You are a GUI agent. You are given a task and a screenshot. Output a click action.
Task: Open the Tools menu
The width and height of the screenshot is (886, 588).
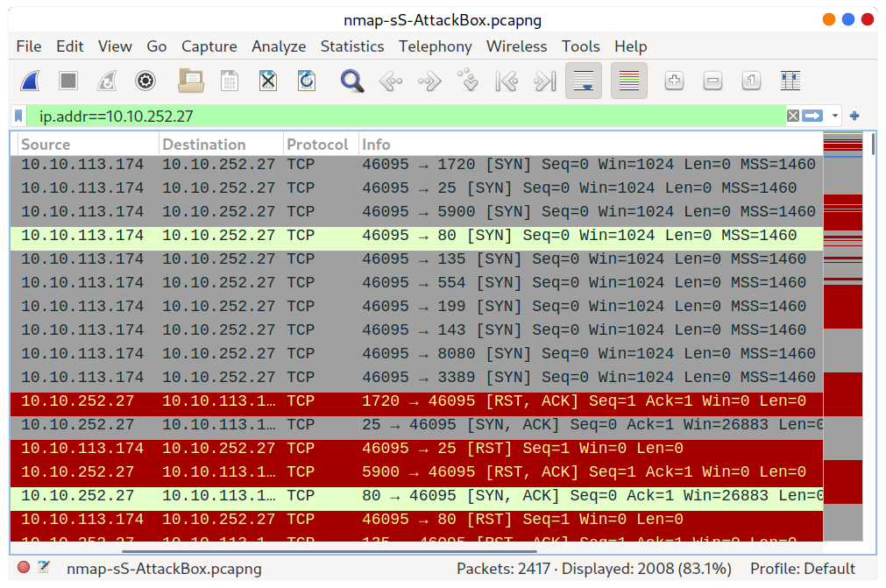(580, 46)
